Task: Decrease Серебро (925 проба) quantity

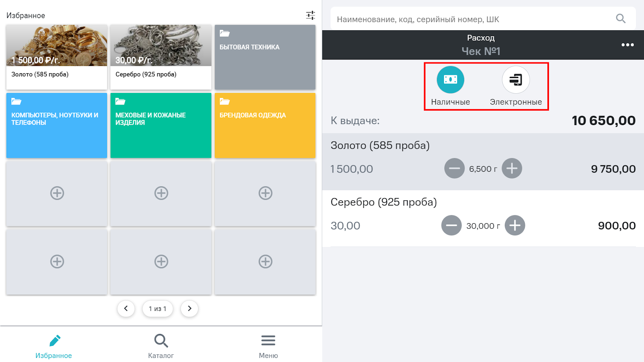Action: click(x=452, y=225)
